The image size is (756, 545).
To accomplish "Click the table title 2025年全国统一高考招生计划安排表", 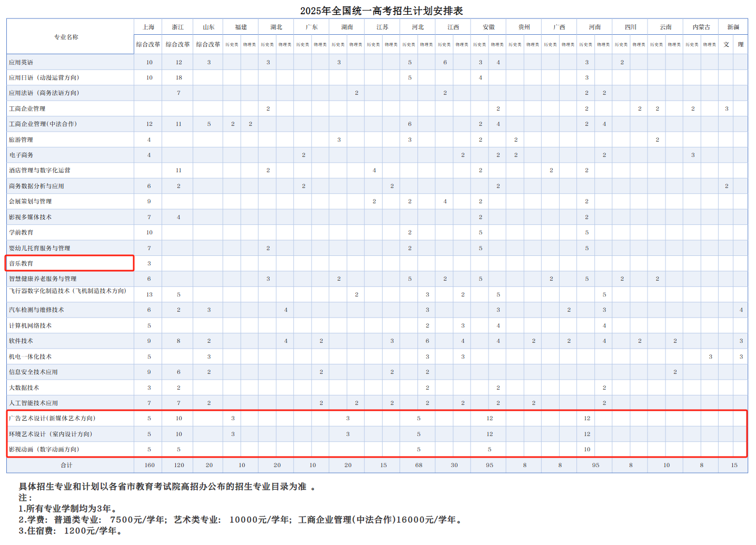I will pos(381,11).
